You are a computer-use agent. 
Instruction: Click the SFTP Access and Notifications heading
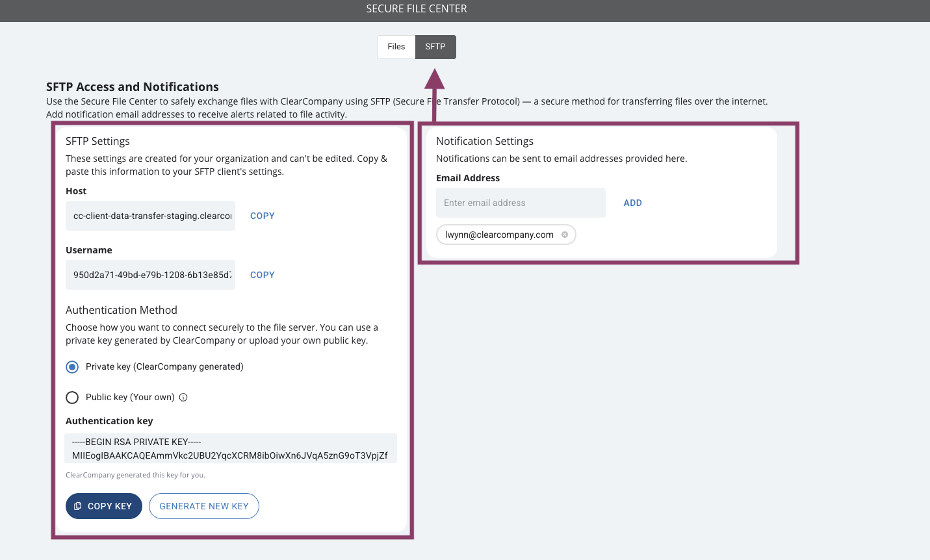pyautogui.click(x=133, y=87)
